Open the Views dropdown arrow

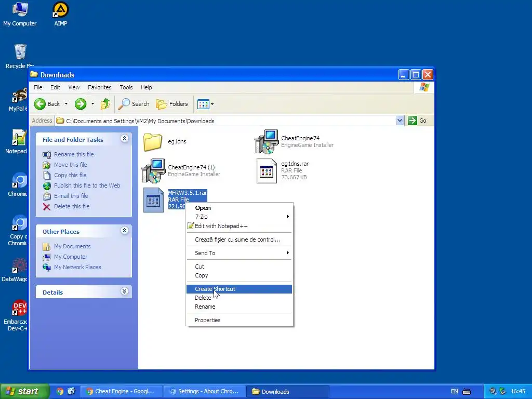pos(212,104)
